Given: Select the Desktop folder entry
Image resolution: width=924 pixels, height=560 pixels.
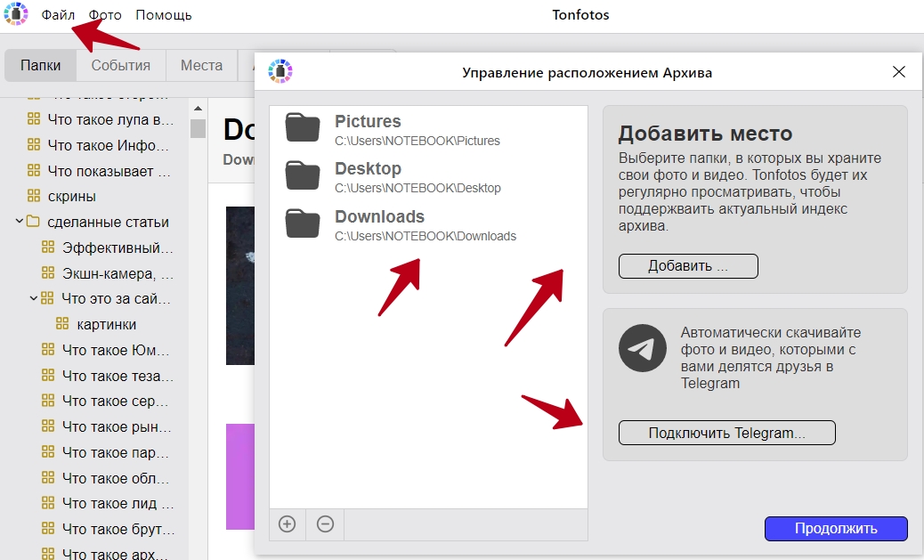Looking at the screenshot, I should [x=428, y=177].
